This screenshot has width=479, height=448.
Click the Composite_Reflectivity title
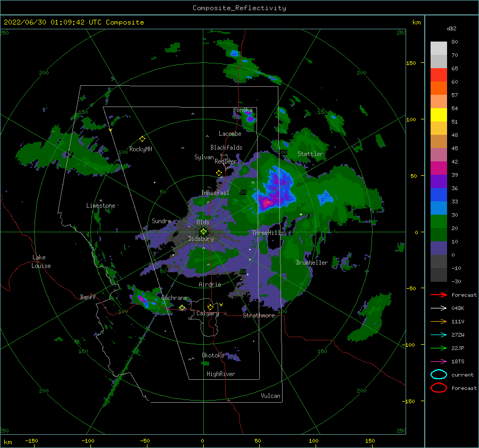point(240,8)
